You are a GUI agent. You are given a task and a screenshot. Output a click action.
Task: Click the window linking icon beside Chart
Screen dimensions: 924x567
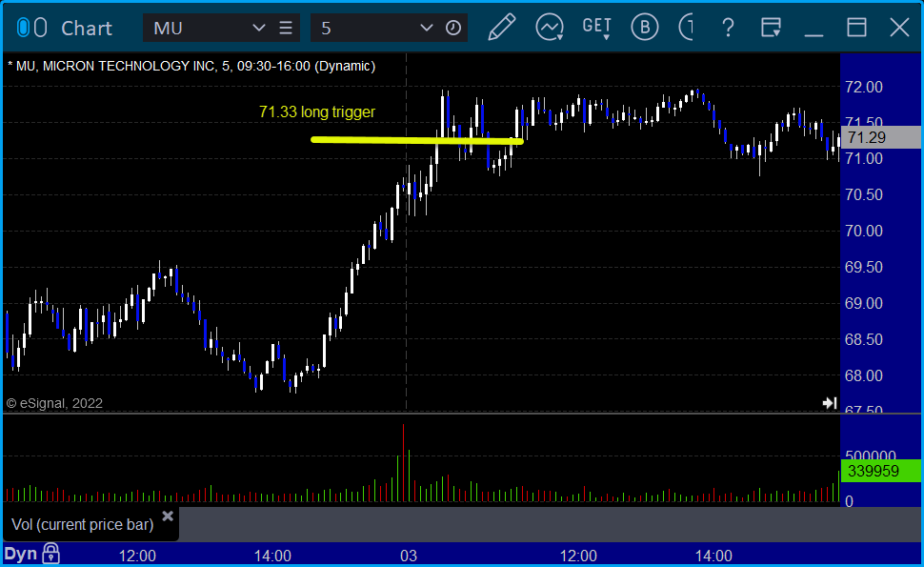(x=31, y=28)
